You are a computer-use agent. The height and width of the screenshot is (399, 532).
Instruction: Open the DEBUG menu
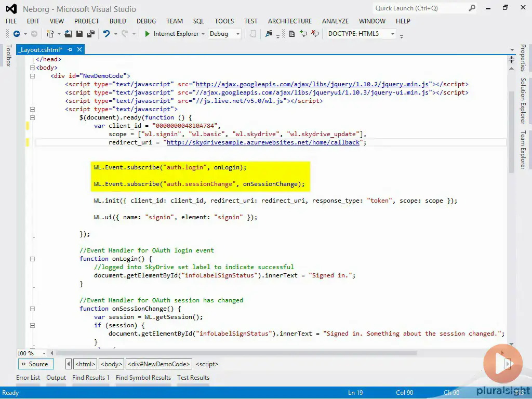(146, 21)
